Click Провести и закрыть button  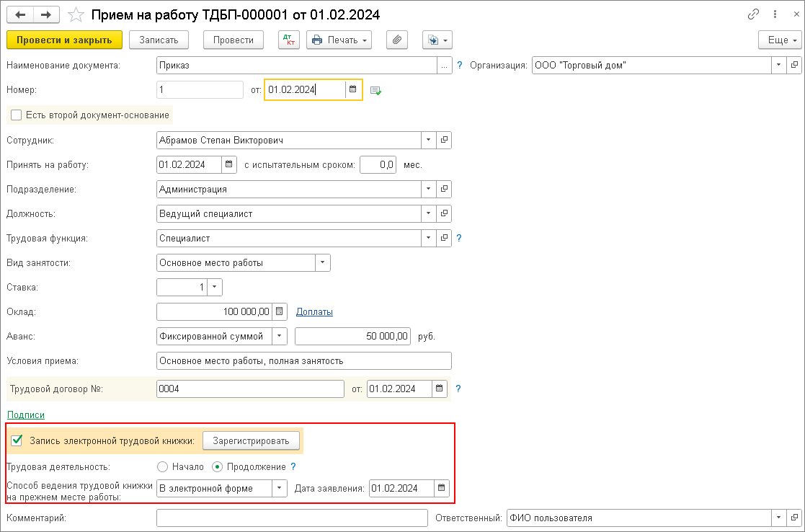click(64, 40)
